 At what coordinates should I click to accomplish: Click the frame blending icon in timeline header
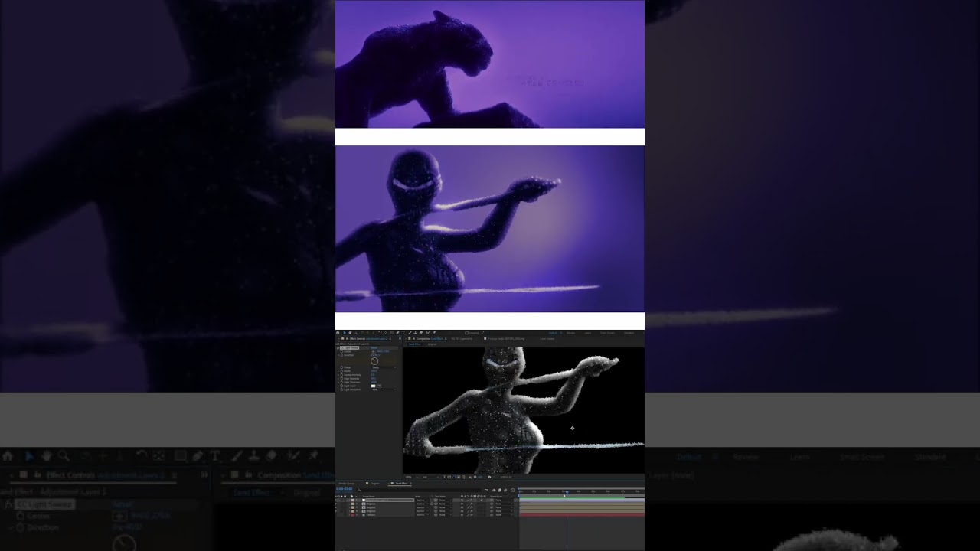tap(501, 490)
